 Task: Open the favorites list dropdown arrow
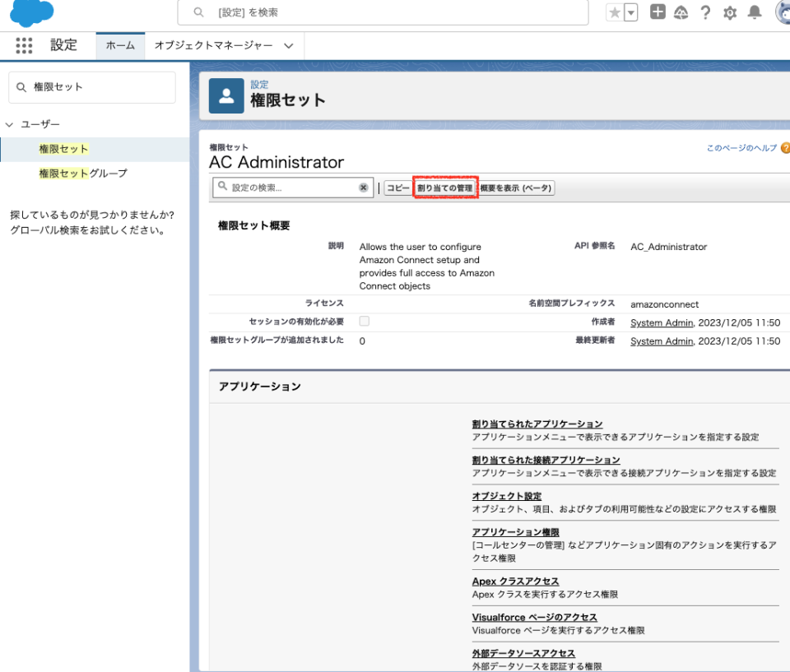(x=631, y=12)
